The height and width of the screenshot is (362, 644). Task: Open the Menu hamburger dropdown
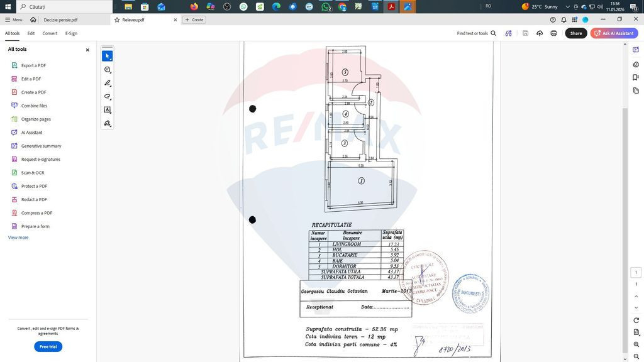coord(14,19)
